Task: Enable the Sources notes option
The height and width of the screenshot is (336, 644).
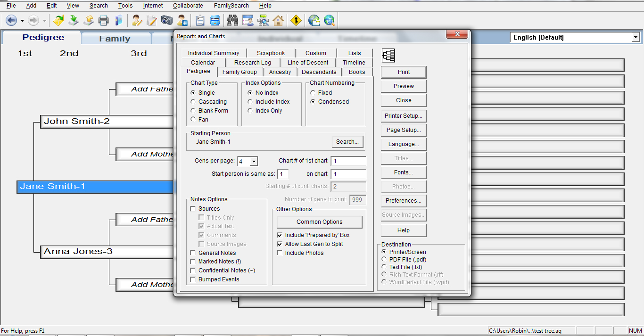Action: pos(193,208)
